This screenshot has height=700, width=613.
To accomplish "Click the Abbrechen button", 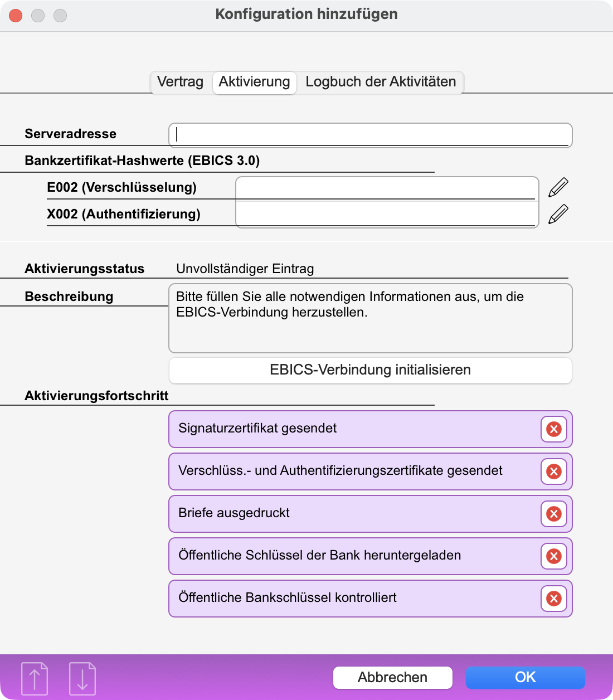I will (392, 677).
